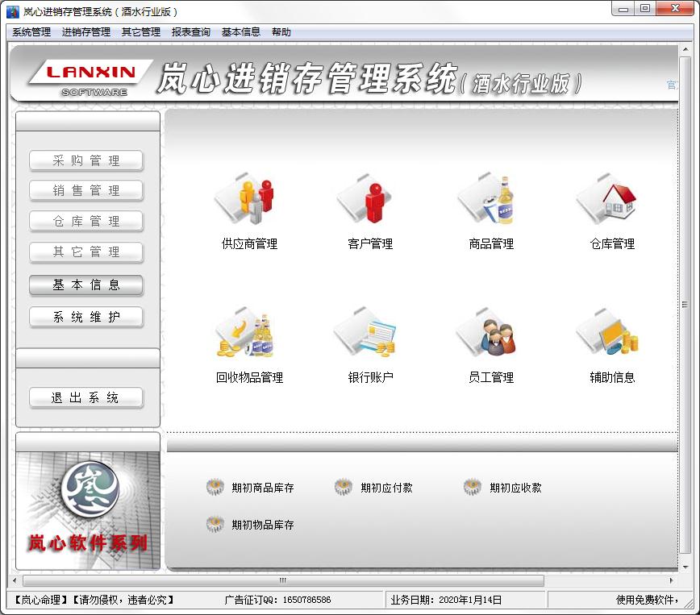Select the 基本信息 sidebar button

point(86,285)
